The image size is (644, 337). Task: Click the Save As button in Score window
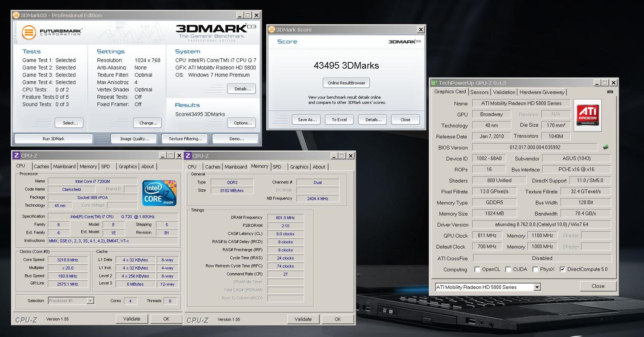(x=307, y=120)
